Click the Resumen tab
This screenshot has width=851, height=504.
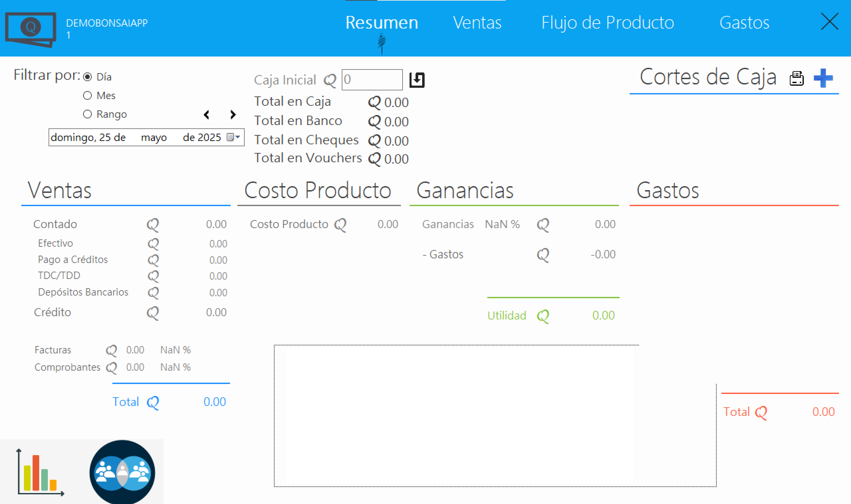point(382,23)
